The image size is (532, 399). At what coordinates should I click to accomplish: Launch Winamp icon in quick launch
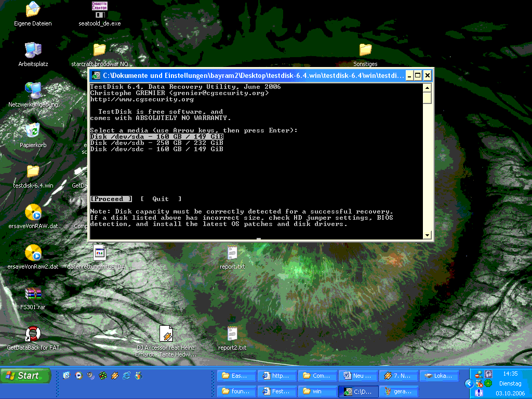[x=115, y=375]
